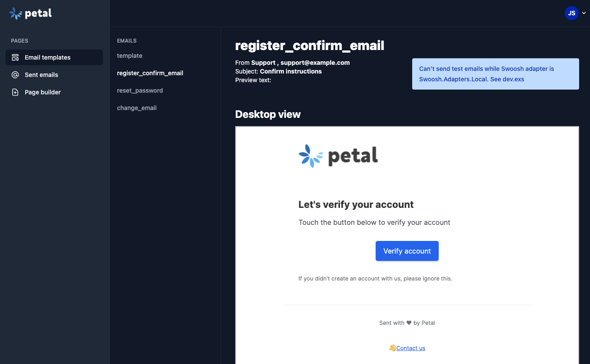Expand the account dropdown next to the JS avatar

point(584,13)
